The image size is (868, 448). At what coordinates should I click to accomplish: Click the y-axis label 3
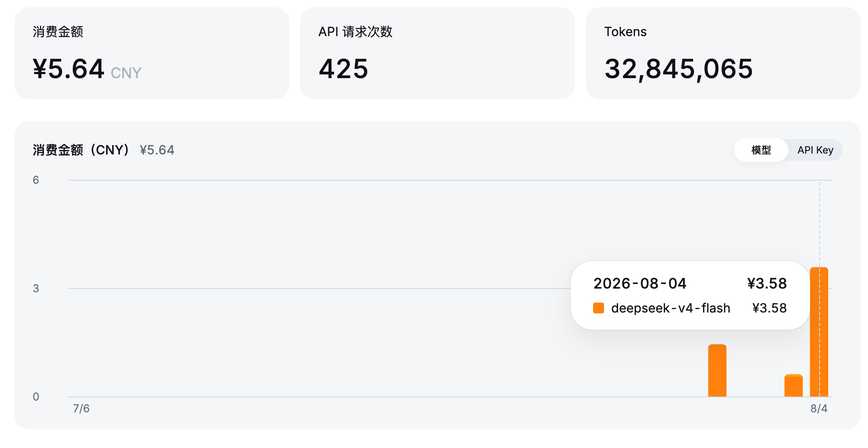pyautogui.click(x=36, y=288)
